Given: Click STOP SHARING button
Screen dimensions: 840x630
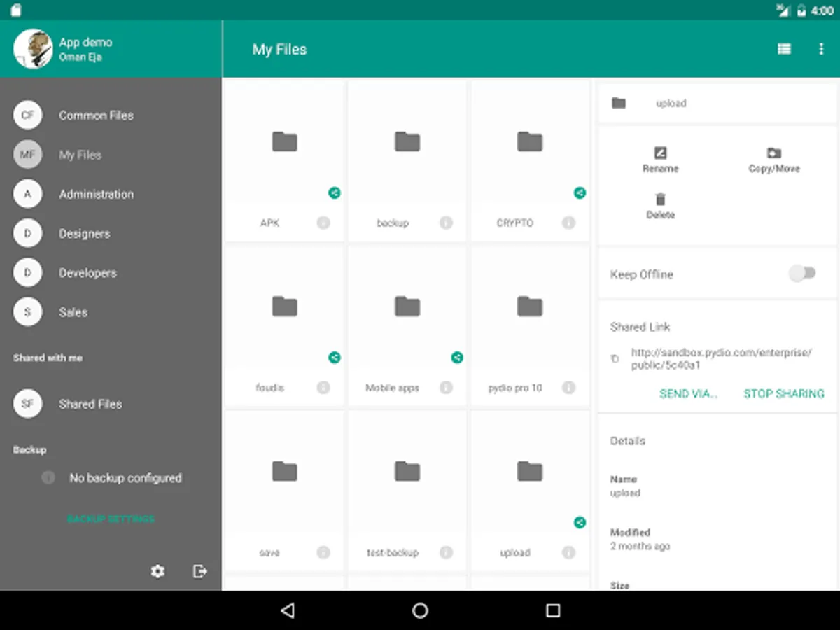Looking at the screenshot, I should (784, 393).
